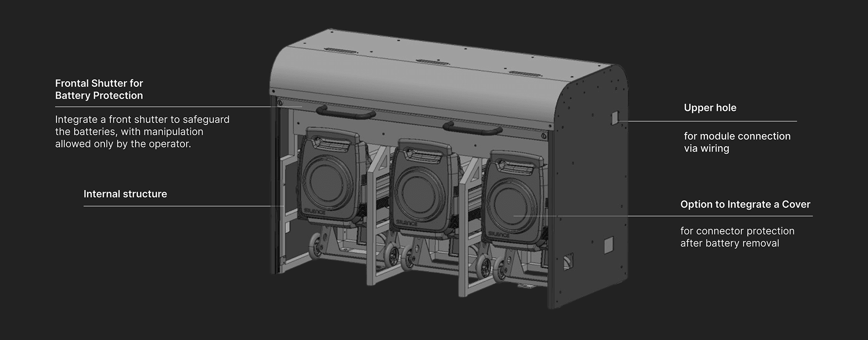Viewport: 868px width, 340px height.
Task: Click the lower square hole on side panel
Action: [x=609, y=245]
